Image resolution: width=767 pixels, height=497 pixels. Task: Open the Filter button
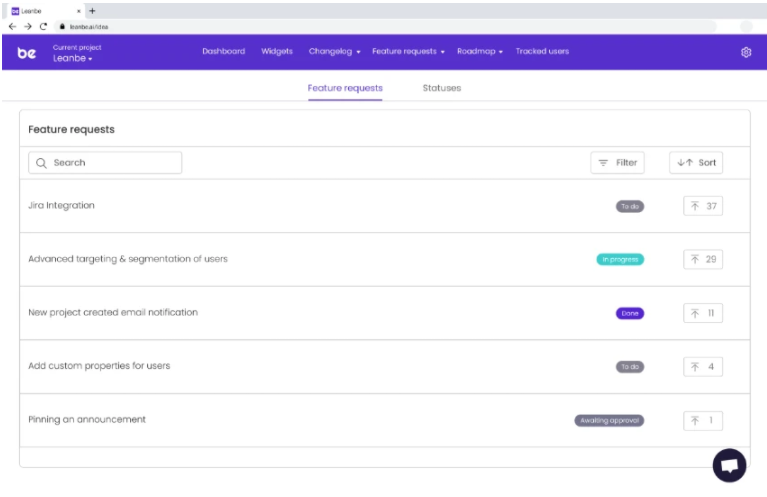pyautogui.click(x=617, y=162)
